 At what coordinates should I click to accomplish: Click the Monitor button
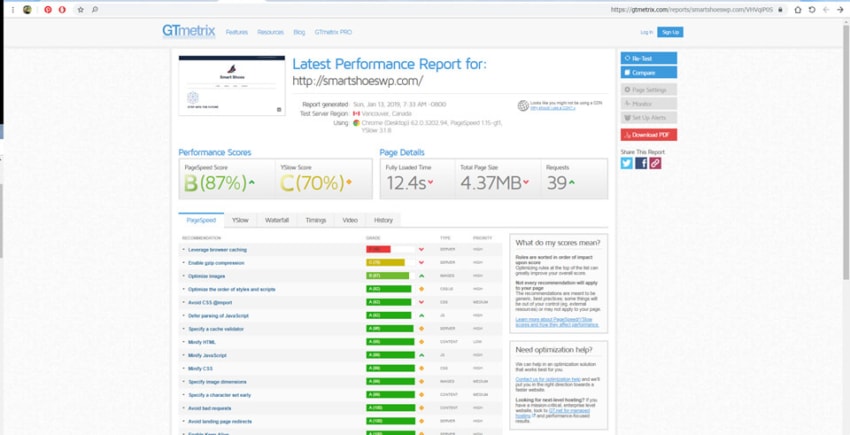648,104
